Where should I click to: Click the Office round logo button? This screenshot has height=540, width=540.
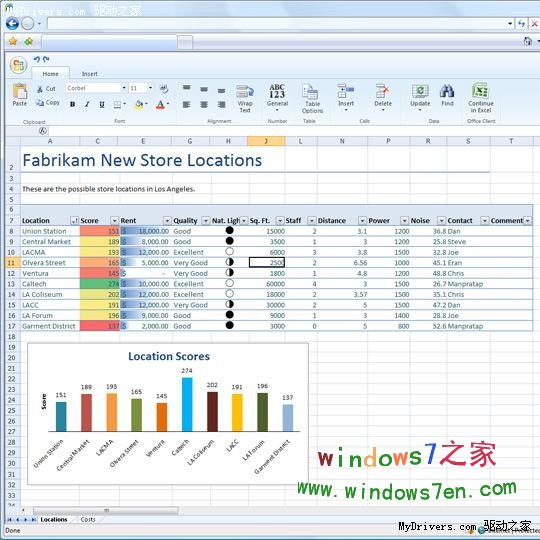tap(19, 65)
